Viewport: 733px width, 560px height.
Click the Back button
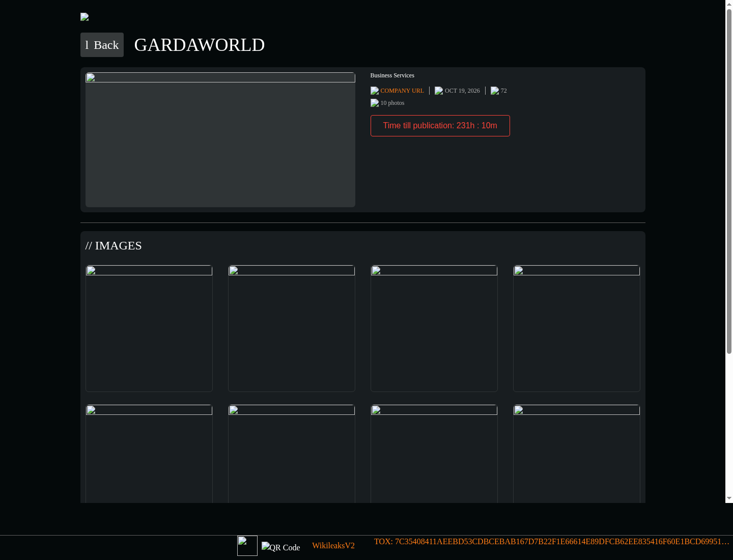click(102, 45)
